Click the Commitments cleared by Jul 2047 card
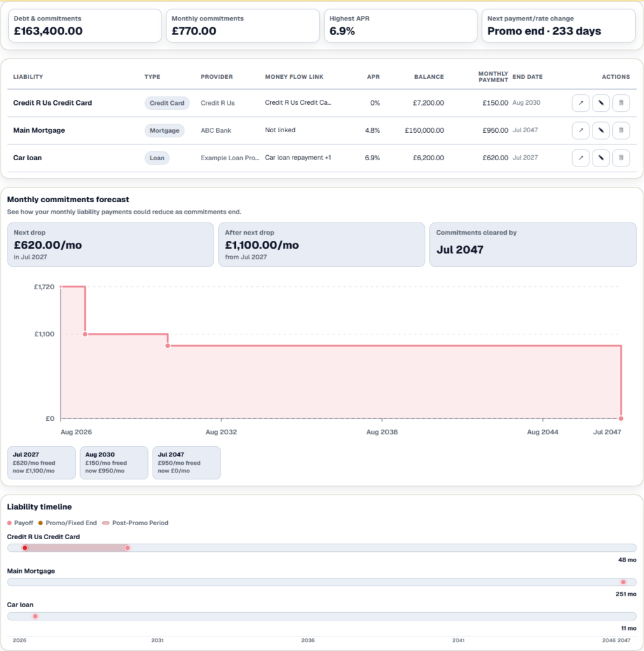644x651 pixels. click(533, 245)
